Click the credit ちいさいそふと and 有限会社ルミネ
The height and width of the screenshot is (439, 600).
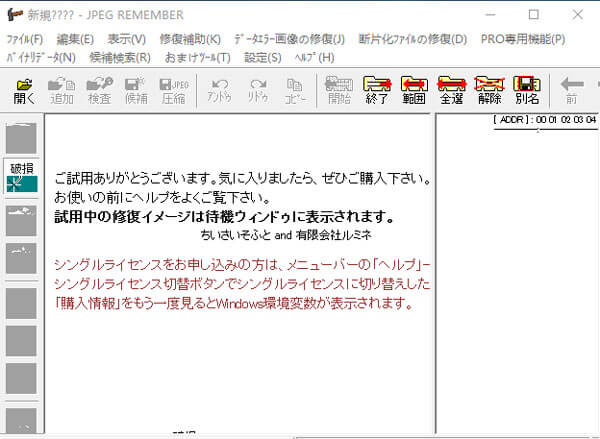tap(286, 235)
